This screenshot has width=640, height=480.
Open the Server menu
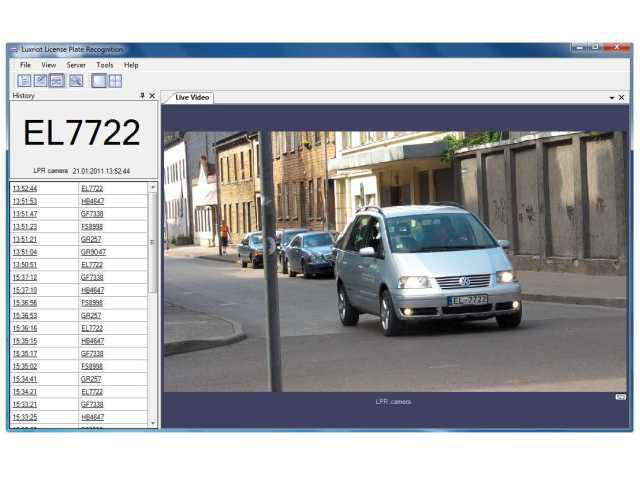click(76, 65)
